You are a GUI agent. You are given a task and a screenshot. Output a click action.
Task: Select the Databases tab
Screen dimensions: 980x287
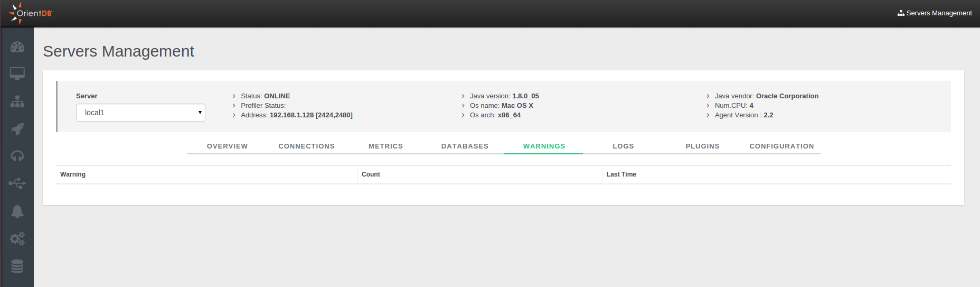465,146
